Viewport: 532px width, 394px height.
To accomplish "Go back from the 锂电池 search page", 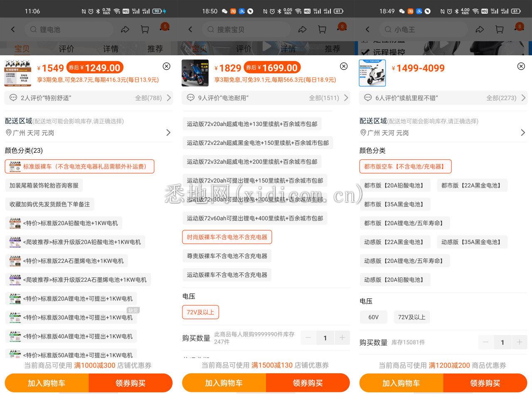I will [x=13, y=29].
